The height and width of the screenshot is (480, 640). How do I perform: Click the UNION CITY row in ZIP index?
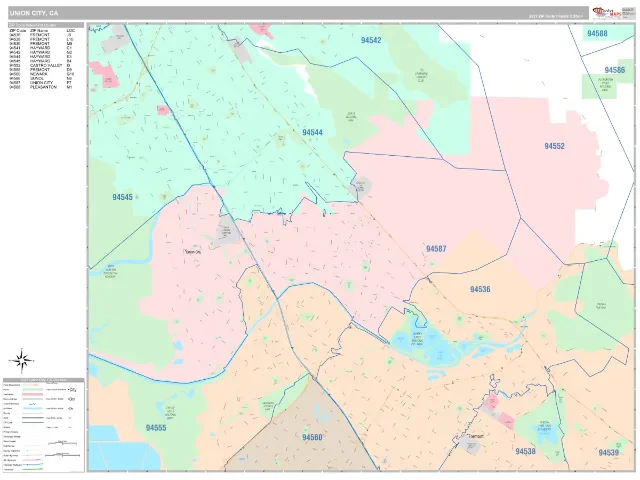(x=40, y=82)
